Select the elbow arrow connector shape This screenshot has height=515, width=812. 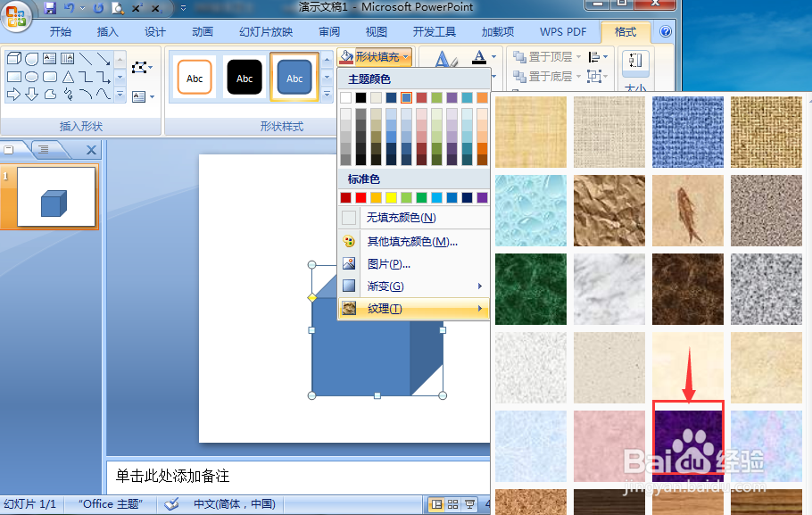[104, 77]
